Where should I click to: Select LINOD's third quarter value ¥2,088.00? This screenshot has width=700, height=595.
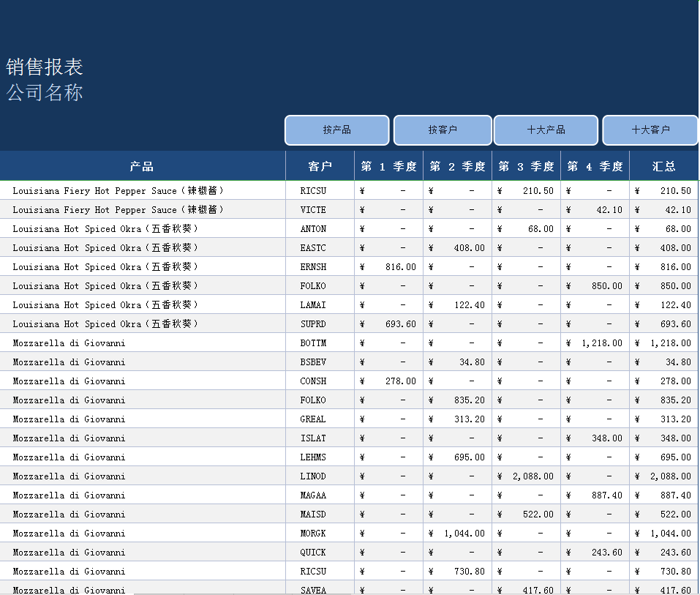point(525,476)
